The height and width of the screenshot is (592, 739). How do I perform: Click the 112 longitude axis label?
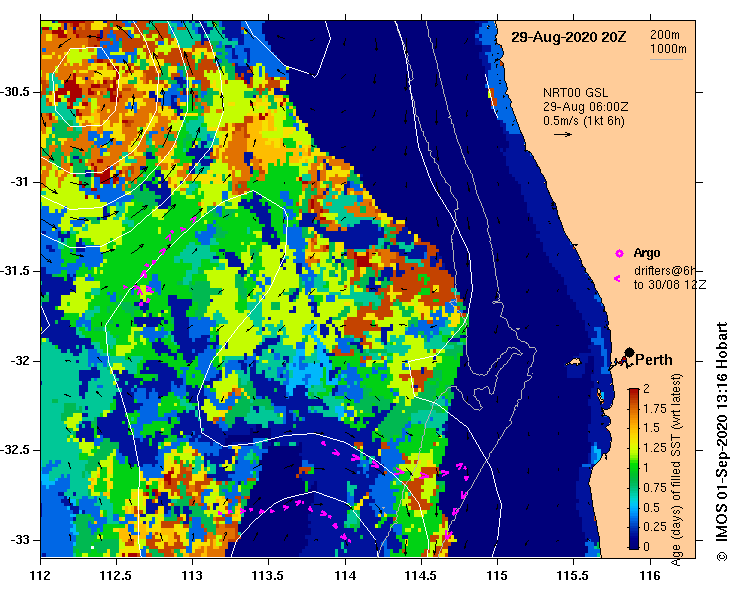[x=41, y=576]
